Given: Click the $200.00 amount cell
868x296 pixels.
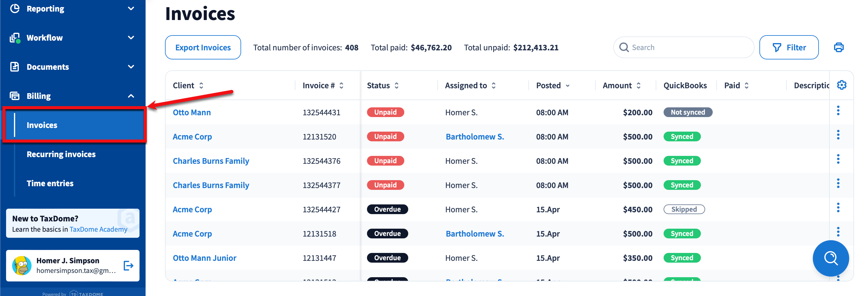Looking at the screenshot, I should click(x=638, y=113).
